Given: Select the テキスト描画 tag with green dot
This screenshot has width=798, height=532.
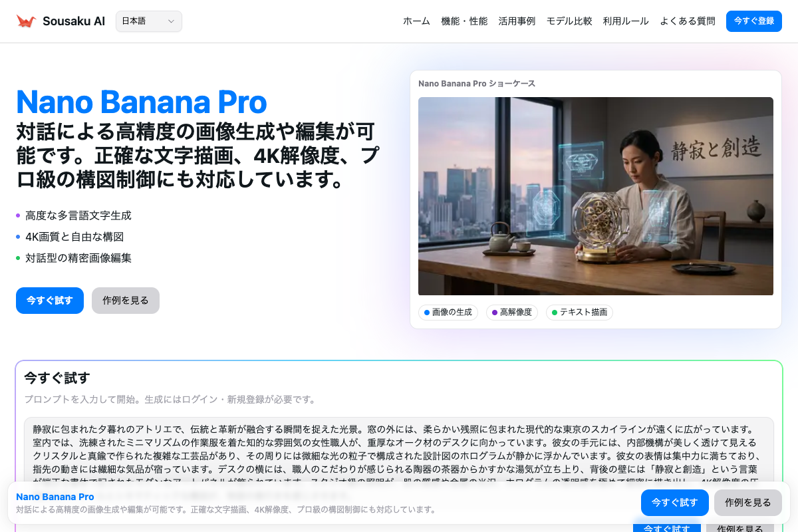Looking at the screenshot, I should [579, 312].
